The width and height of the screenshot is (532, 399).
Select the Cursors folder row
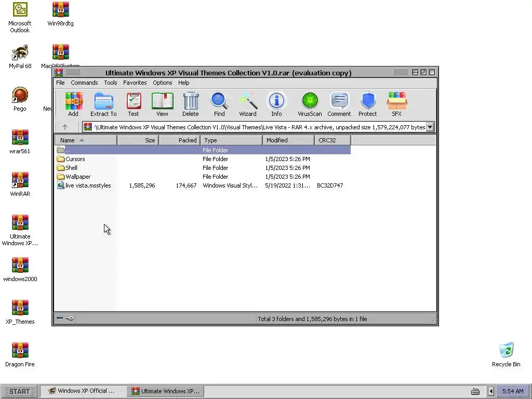click(203, 159)
